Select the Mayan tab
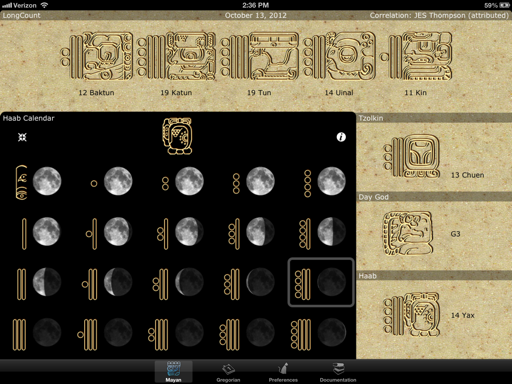This screenshot has width=512, height=384. coord(173,372)
